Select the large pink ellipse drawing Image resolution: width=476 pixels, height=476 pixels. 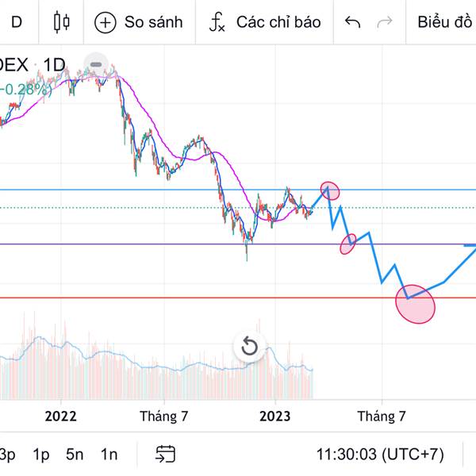(416, 305)
